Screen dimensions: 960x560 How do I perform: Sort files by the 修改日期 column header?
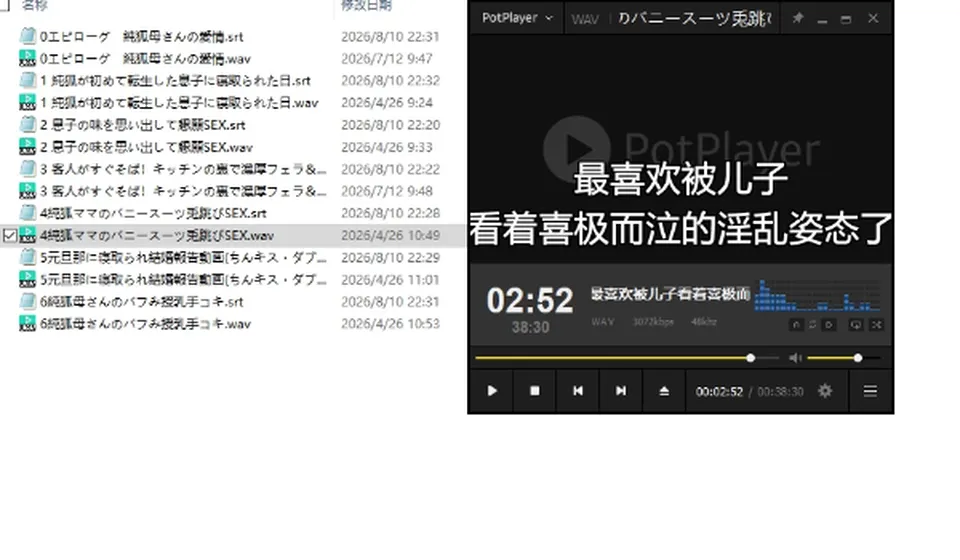[x=366, y=6]
